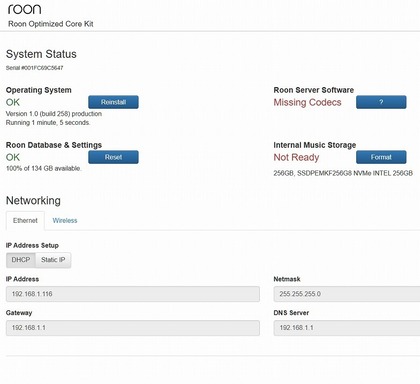Click the Roon Server Software heading

click(x=314, y=90)
